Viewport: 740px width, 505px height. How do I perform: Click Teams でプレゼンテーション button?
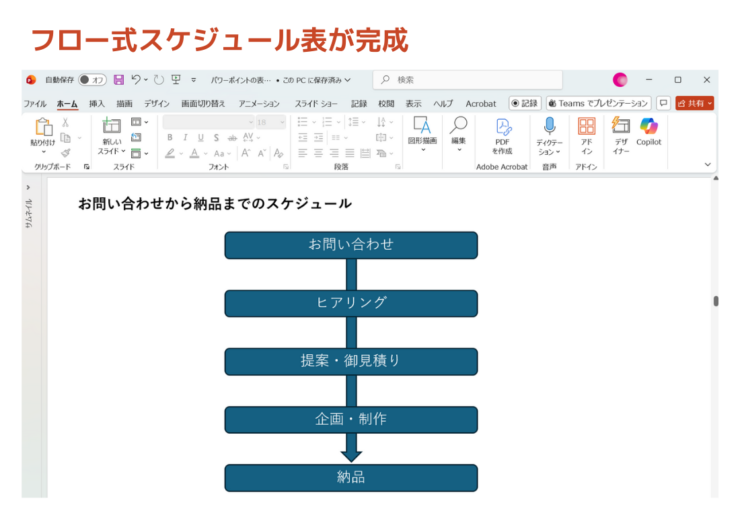598,103
